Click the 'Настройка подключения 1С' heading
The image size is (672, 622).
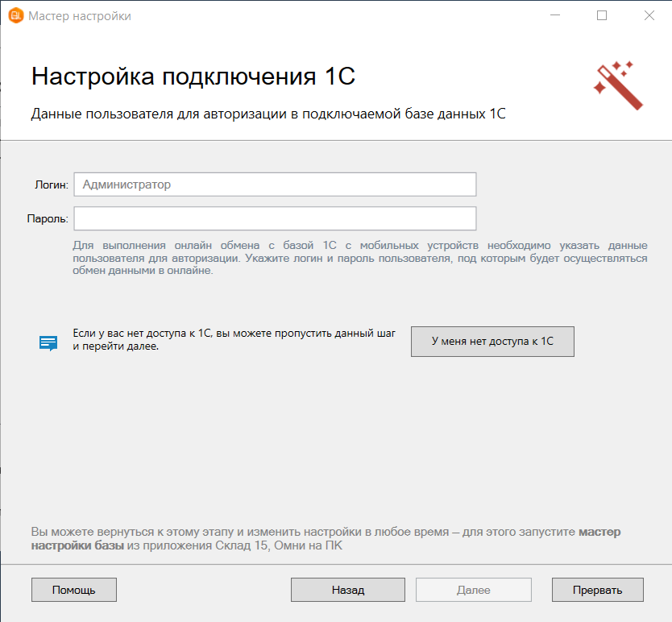[193, 77]
